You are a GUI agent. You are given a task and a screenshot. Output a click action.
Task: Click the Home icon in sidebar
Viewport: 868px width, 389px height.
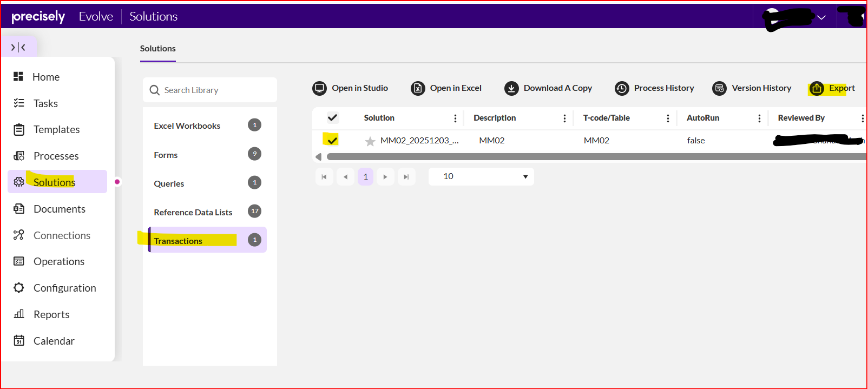[x=18, y=76]
